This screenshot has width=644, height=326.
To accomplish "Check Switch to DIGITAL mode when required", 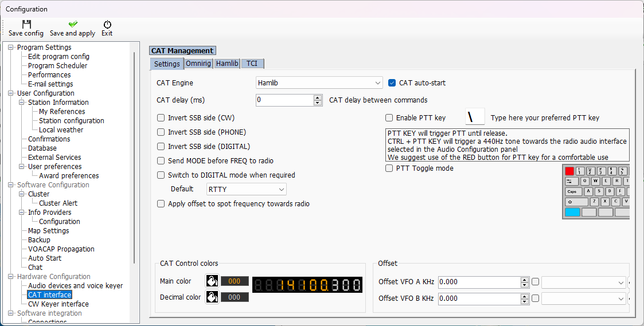I will coord(161,175).
